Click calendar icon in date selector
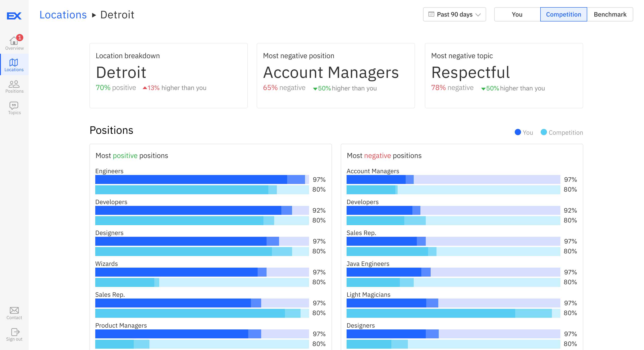Screen dimensions: 644x350 pos(431,14)
